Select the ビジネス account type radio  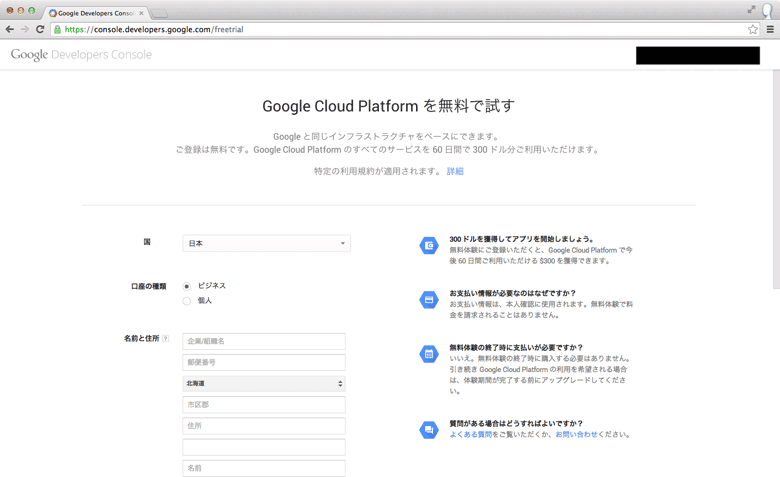(187, 286)
